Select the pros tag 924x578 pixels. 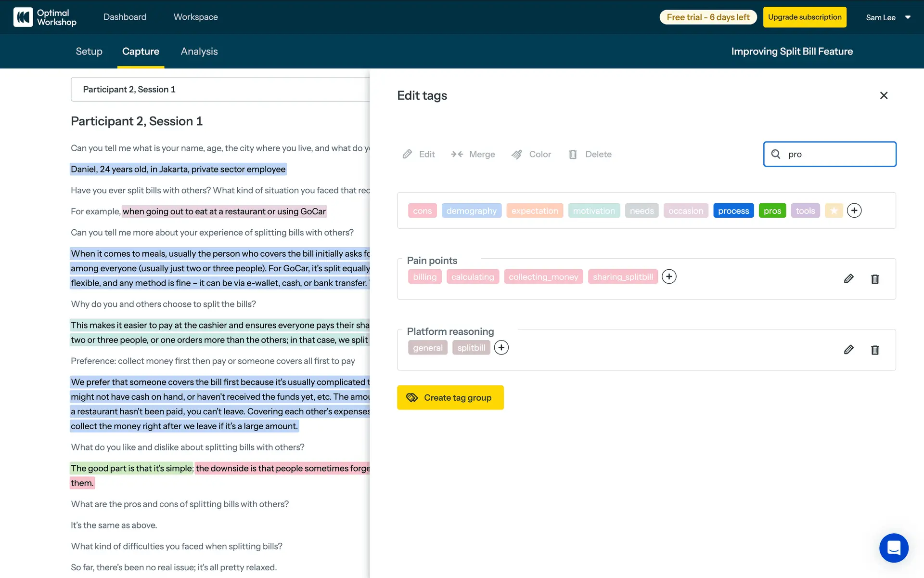772,210
